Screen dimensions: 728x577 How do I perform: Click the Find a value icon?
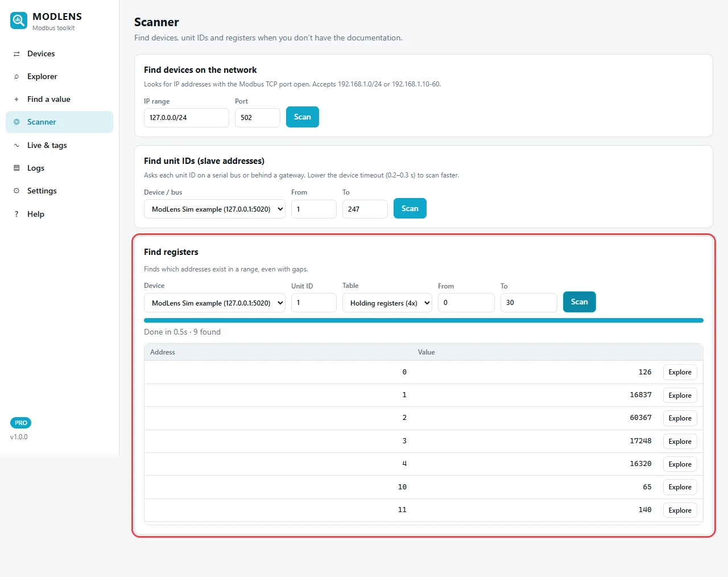click(16, 100)
